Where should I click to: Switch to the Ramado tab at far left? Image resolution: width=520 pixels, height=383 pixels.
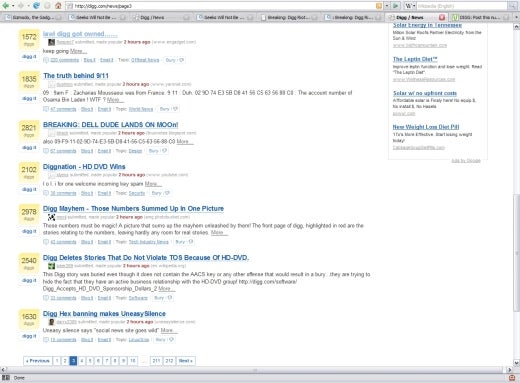(x=32, y=17)
